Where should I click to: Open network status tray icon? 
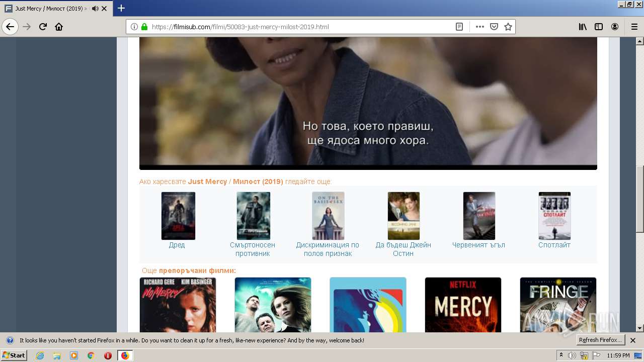[x=584, y=355]
